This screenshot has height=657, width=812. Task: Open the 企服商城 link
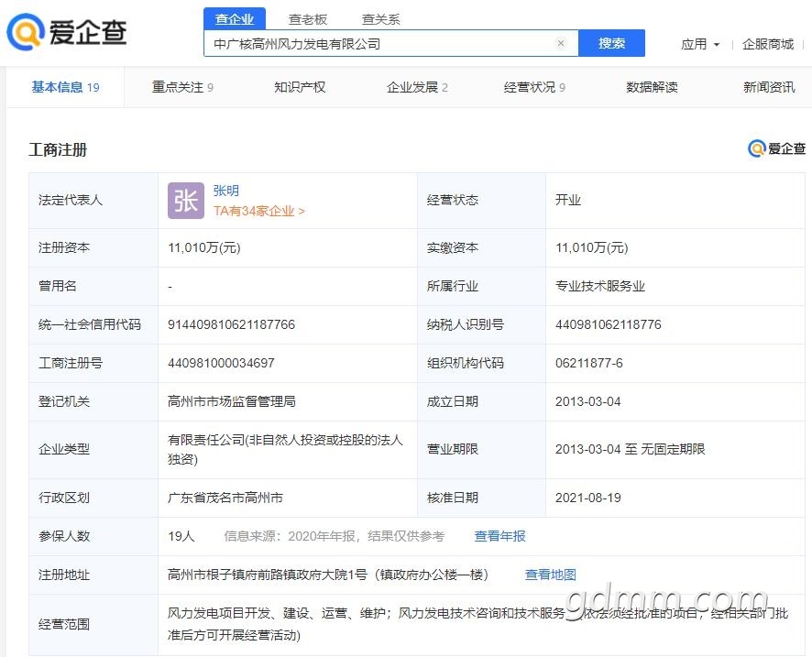[768, 44]
